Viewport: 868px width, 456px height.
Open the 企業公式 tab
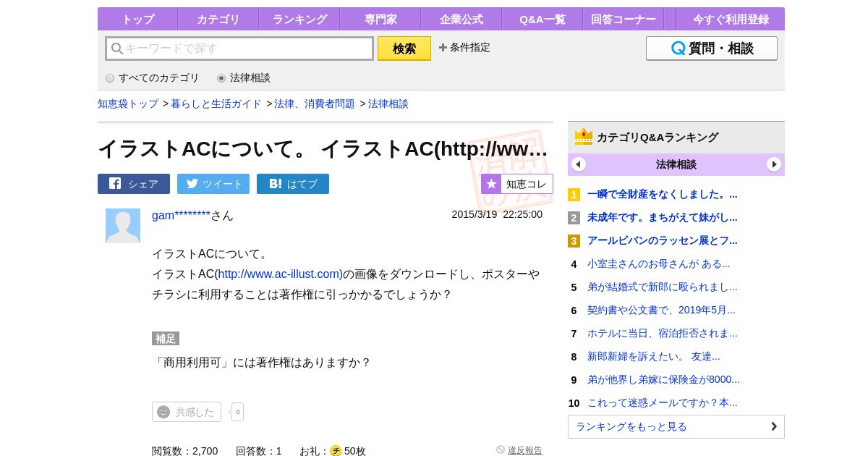click(461, 19)
